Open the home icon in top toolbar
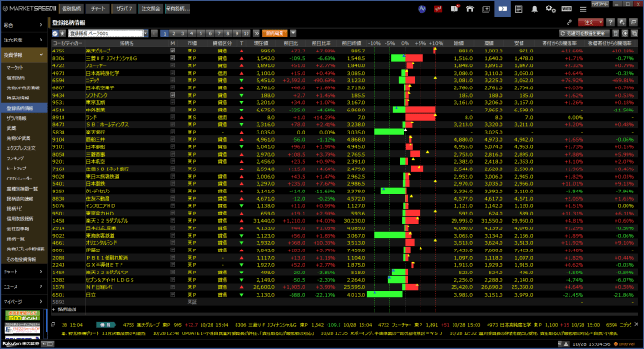The height and width of the screenshot is (349, 644). point(470,8)
